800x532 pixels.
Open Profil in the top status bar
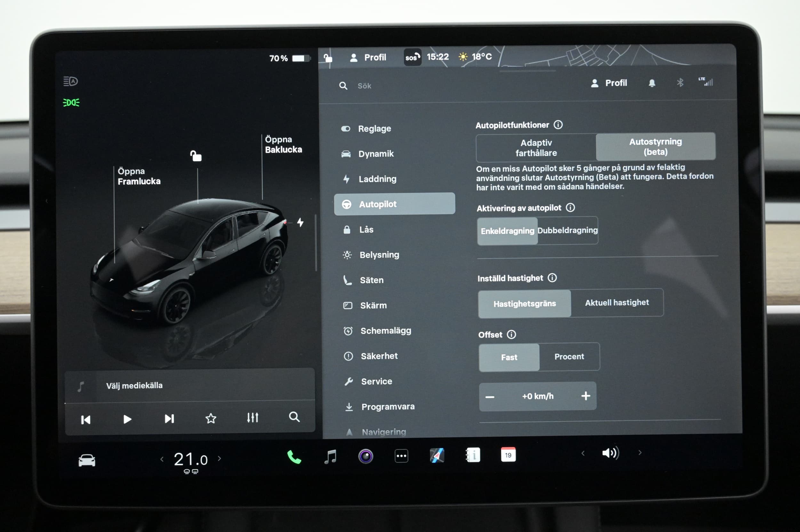click(368, 57)
